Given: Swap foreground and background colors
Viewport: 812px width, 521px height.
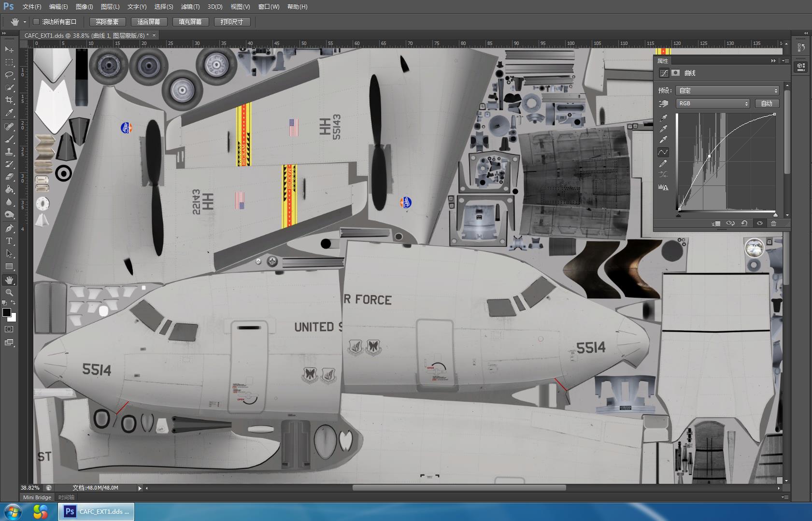Looking at the screenshot, I should (x=14, y=302).
